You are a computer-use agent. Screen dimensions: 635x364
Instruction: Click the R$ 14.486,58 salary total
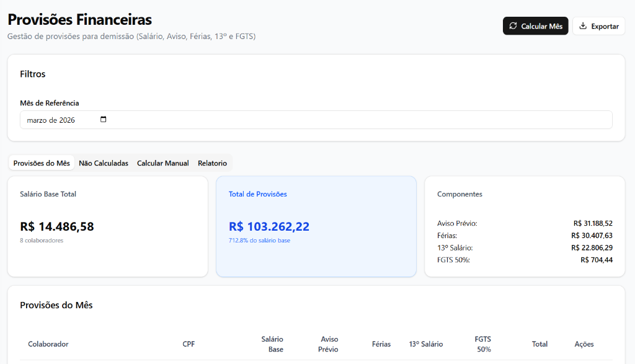(x=56, y=226)
